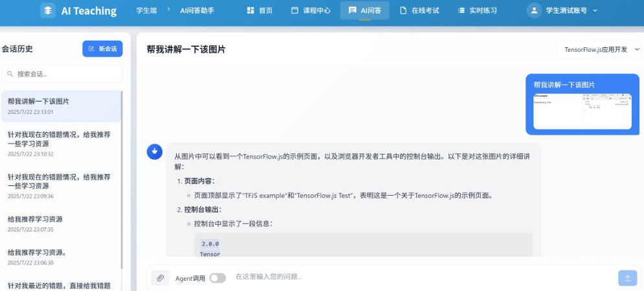This screenshot has height=291, width=644.
Task: Click the user avatar icon
Action: 535,10
